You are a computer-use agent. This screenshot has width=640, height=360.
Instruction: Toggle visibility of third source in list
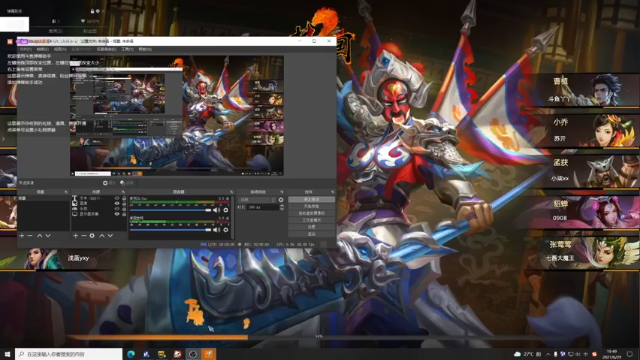pyautogui.click(x=117, y=209)
